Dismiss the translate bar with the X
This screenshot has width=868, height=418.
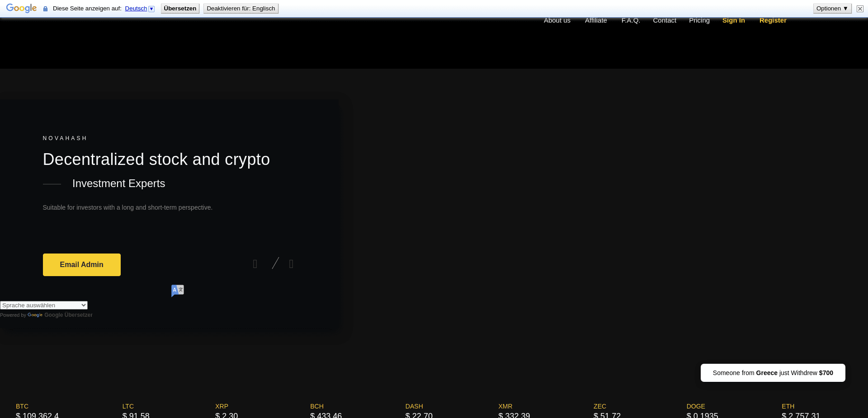pos(859,8)
